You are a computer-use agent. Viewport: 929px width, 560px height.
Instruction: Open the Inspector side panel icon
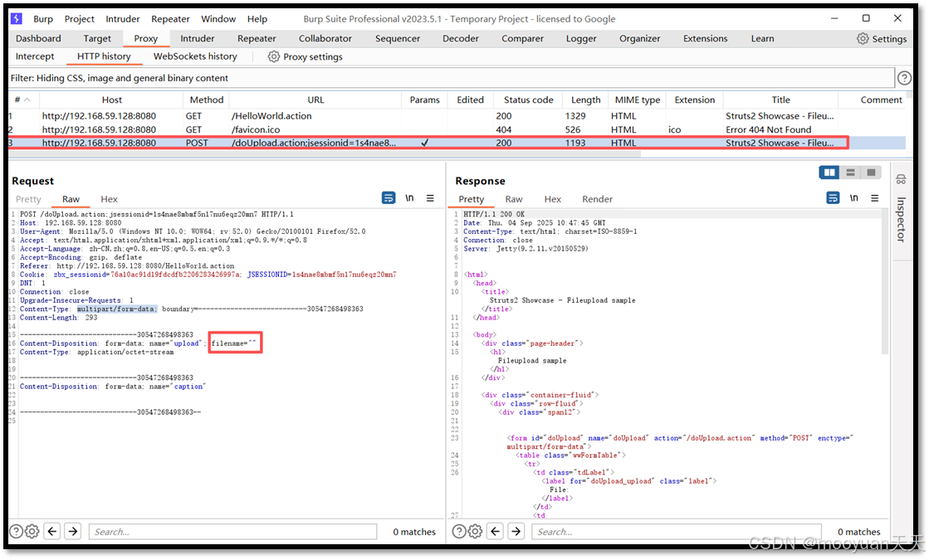tap(901, 179)
